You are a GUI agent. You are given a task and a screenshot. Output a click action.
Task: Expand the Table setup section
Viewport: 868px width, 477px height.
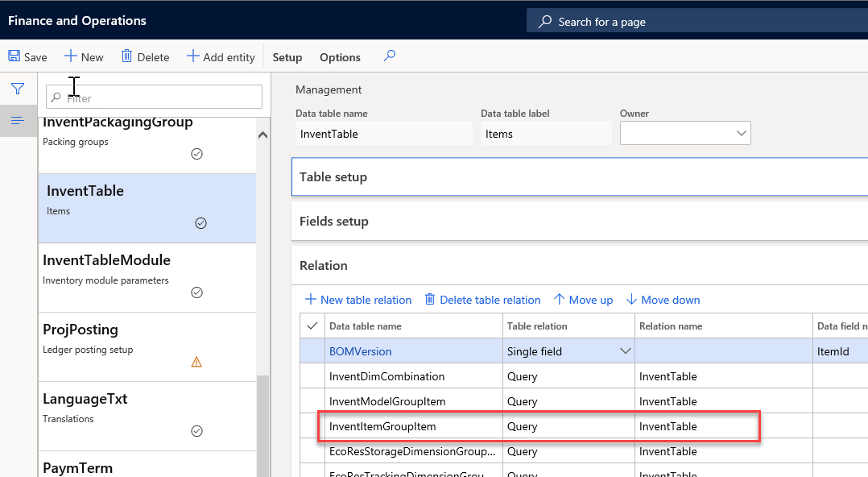(x=333, y=177)
